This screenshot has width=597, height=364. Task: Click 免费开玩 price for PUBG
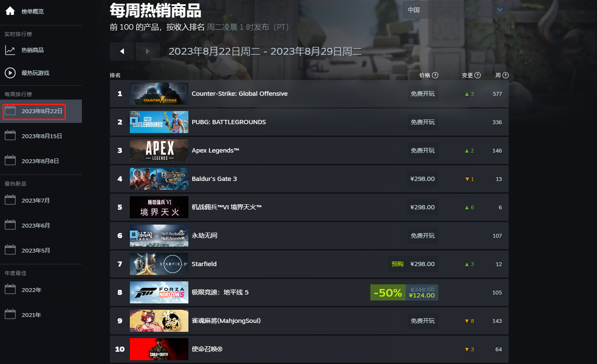423,122
